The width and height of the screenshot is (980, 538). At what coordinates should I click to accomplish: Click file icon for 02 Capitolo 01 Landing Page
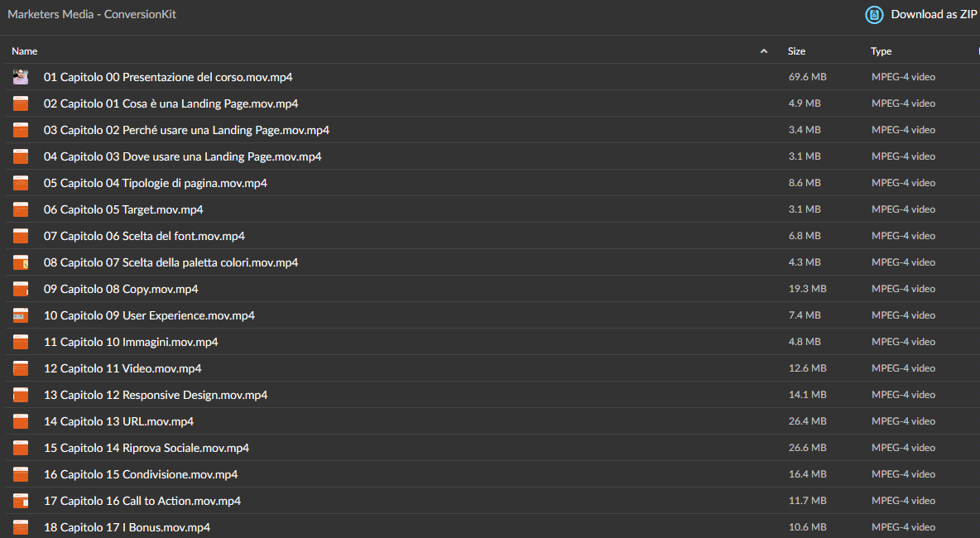pyautogui.click(x=21, y=103)
